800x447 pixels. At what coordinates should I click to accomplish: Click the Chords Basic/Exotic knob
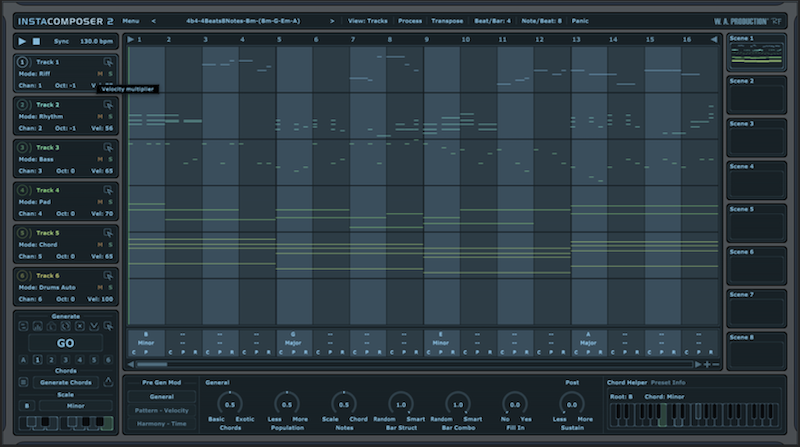point(230,404)
